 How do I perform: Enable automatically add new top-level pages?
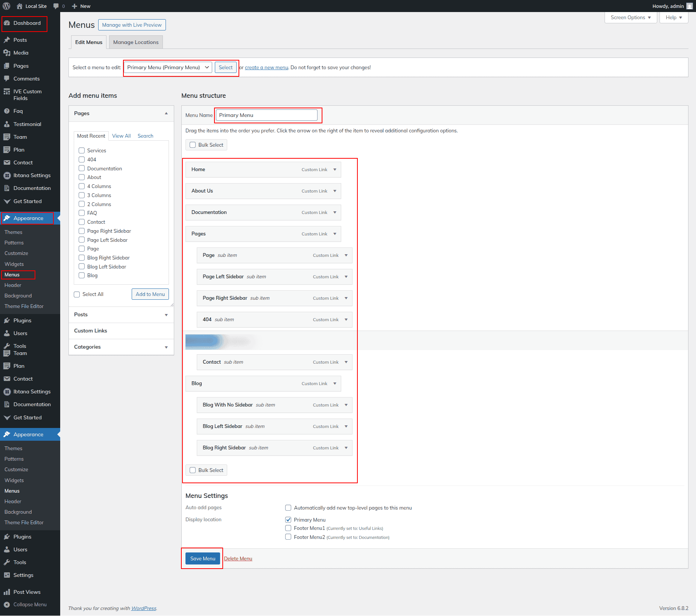(288, 508)
